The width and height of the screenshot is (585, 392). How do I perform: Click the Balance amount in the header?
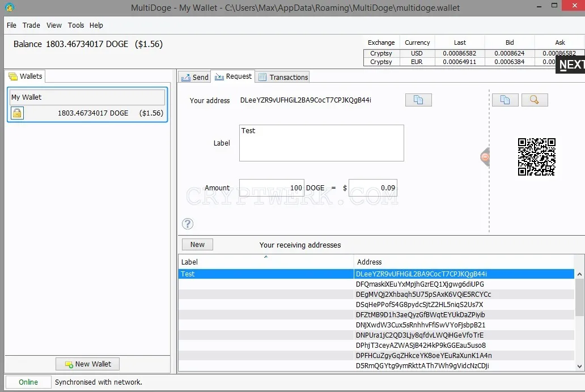[x=87, y=44]
